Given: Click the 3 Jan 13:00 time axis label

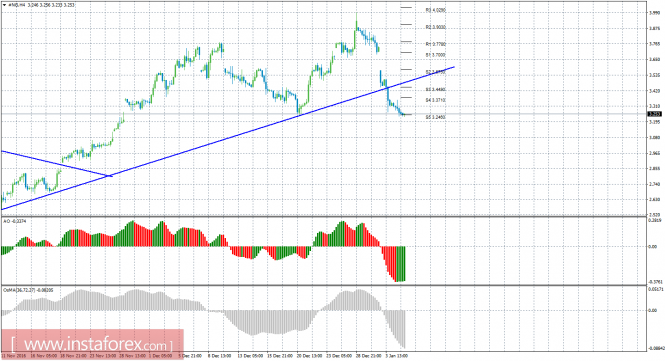Looking at the screenshot, I should (397, 356).
